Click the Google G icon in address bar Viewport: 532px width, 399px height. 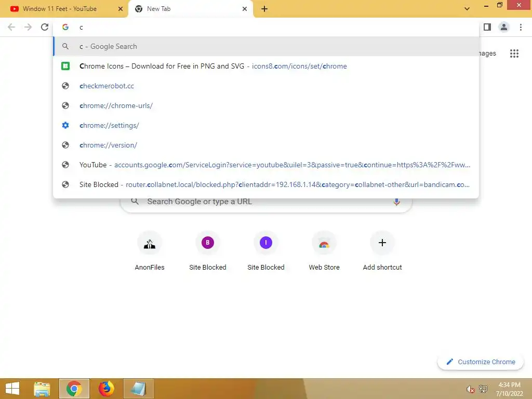pos(65,27)
